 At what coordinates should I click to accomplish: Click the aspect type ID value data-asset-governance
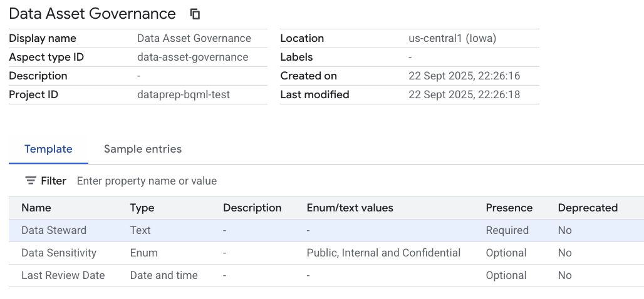(x=192, y=57)
